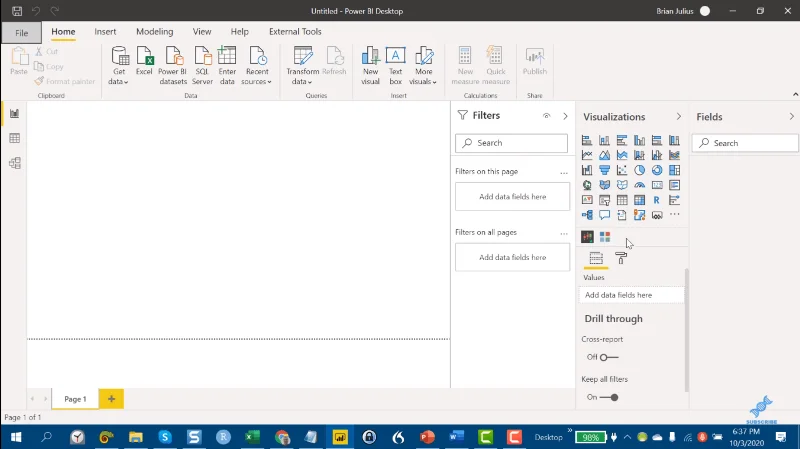Click Brian Julius account name
This screenshot has height=449, width=800.
coord(674,11)
